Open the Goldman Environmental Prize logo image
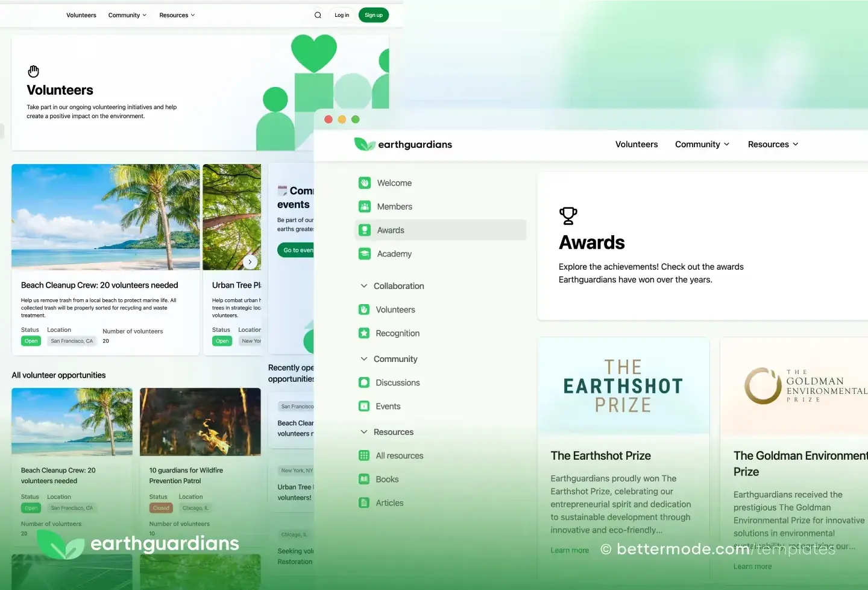The image size is (868, 590). (x=794, y=386)
